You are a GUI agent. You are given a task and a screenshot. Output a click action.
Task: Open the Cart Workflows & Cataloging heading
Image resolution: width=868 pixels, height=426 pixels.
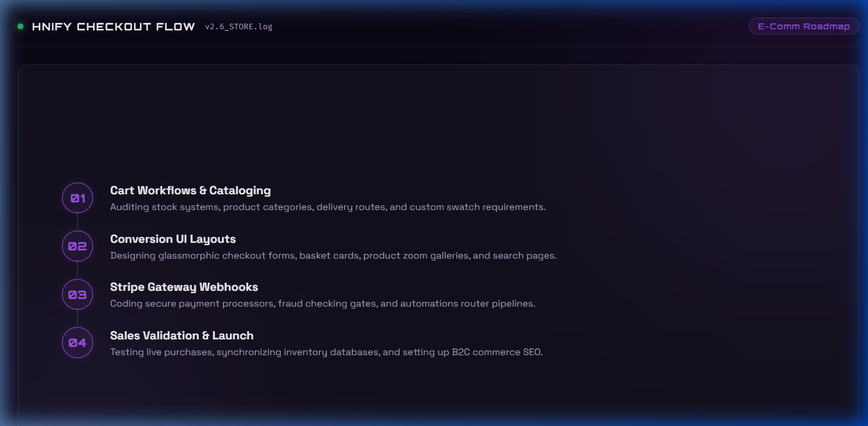[191, 190]
